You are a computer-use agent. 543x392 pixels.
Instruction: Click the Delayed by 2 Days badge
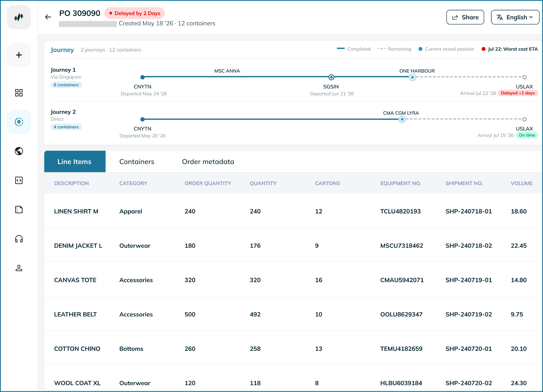coord(134,13)
